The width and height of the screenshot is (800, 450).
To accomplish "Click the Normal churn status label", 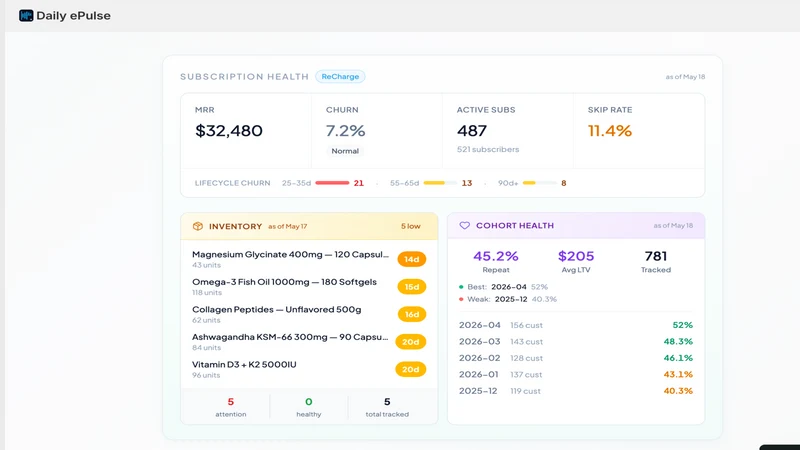I will pos(345,151).
